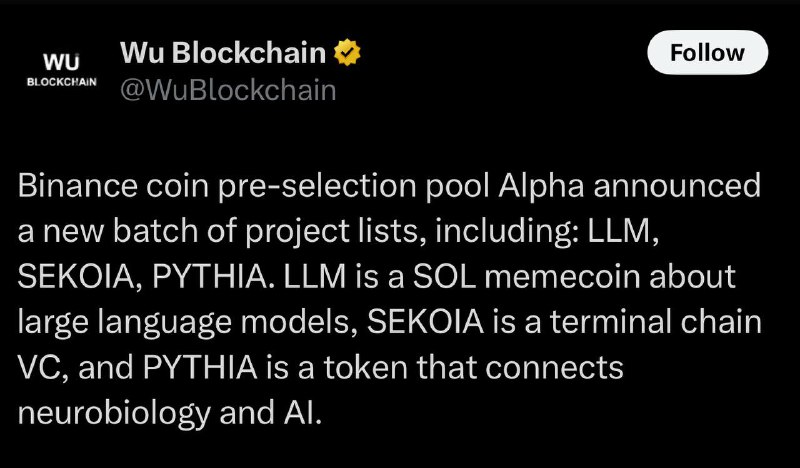Click the phrase large language models
The image size is (800, 468).
coord(187,323)
